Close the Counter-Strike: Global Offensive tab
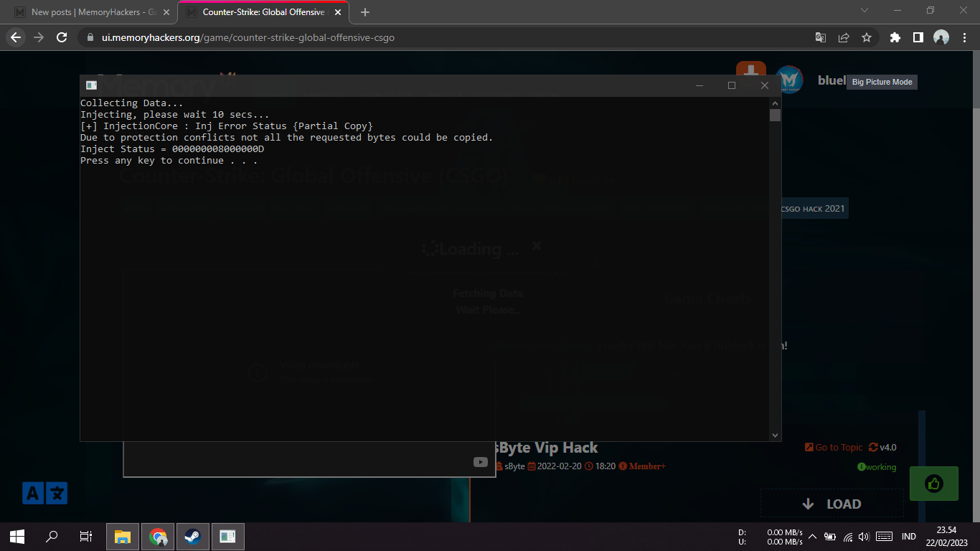Screen dimensions: 980x551 pos(339,12)
